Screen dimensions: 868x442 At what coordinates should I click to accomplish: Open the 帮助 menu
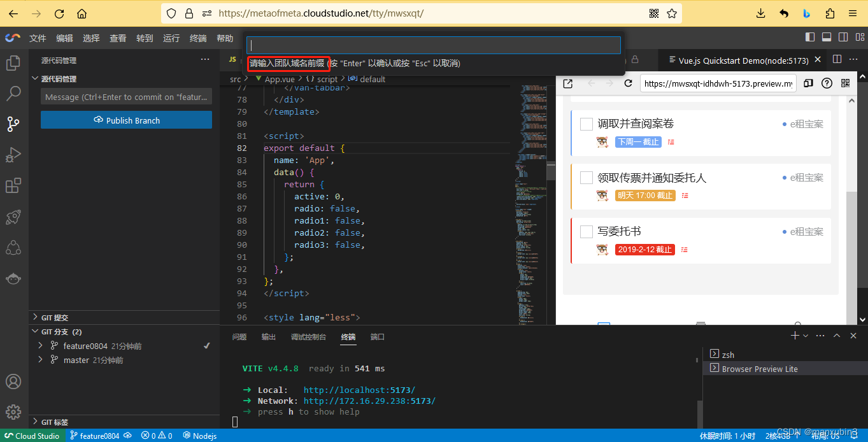pyautogui.click(x=225, y=38)
